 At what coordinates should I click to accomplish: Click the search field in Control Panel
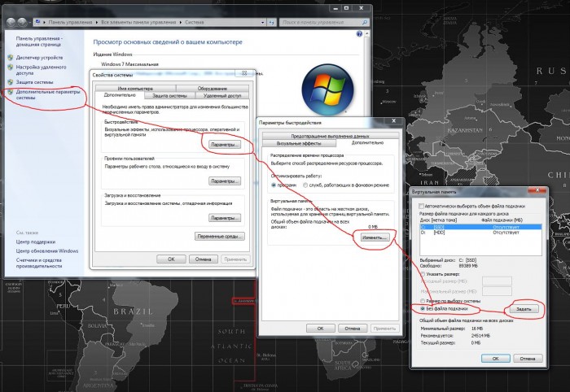pos(322,22)
